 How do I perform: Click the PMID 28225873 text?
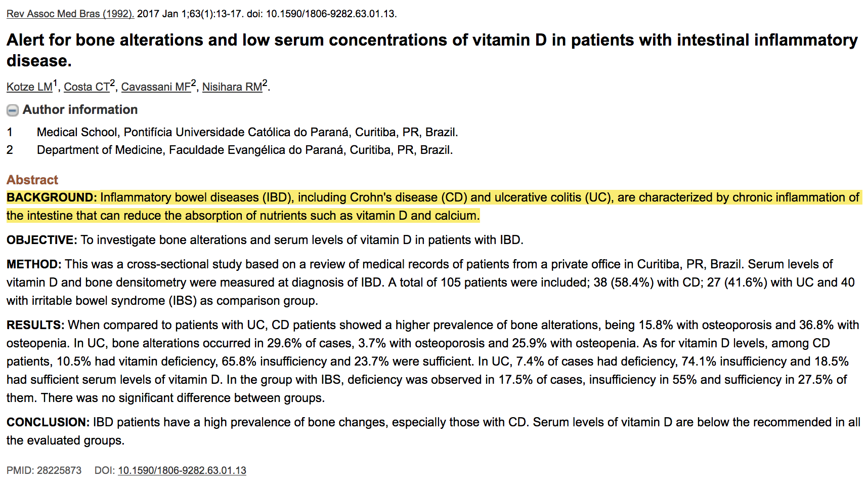(44, 470)
